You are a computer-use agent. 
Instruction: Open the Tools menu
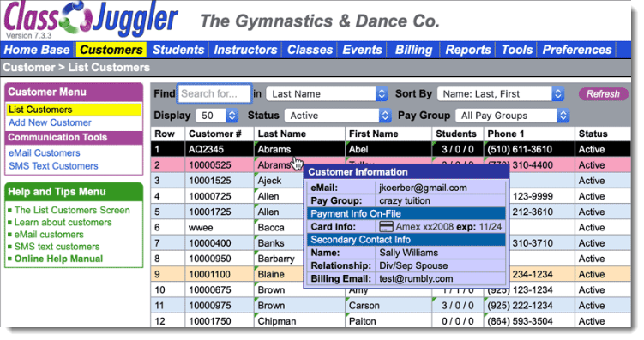tap(517, 50)
